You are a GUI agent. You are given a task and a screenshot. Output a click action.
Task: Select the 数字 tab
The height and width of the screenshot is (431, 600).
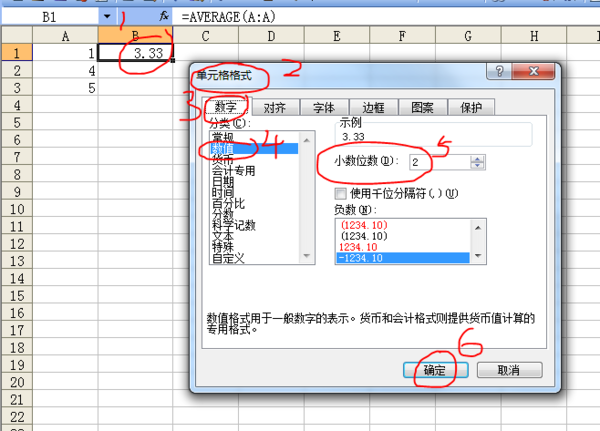pos(226,106)
